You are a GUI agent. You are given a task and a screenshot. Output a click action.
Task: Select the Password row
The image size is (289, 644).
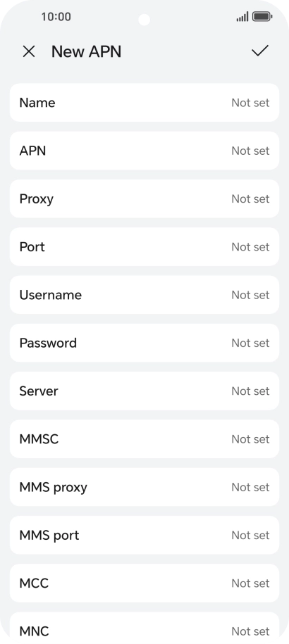(x=144, y=343)
